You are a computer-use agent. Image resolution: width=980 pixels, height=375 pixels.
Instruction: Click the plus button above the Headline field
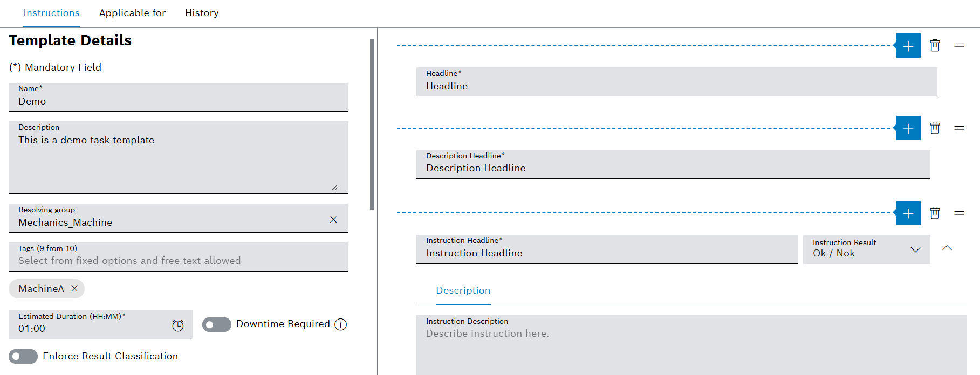click(908, 46)
